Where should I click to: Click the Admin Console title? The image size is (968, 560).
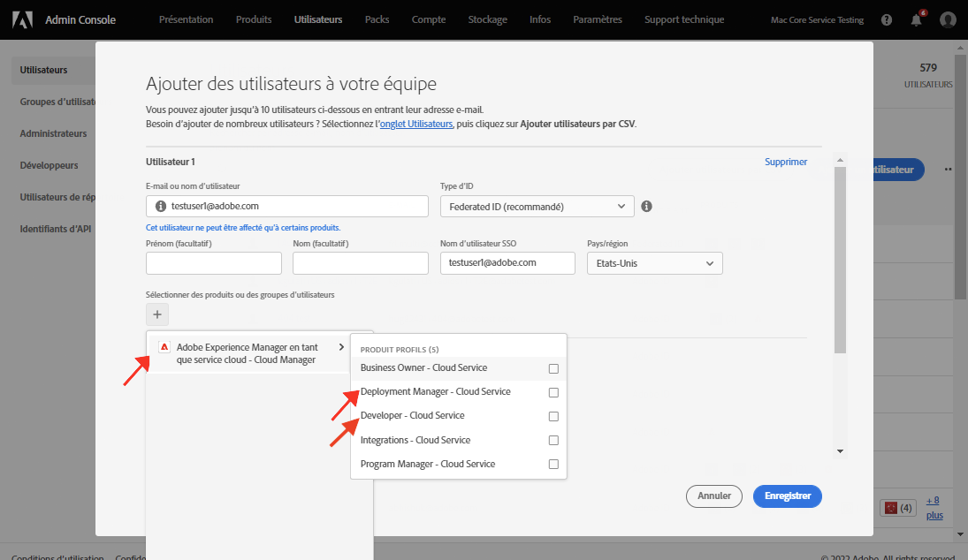point(80,19)
